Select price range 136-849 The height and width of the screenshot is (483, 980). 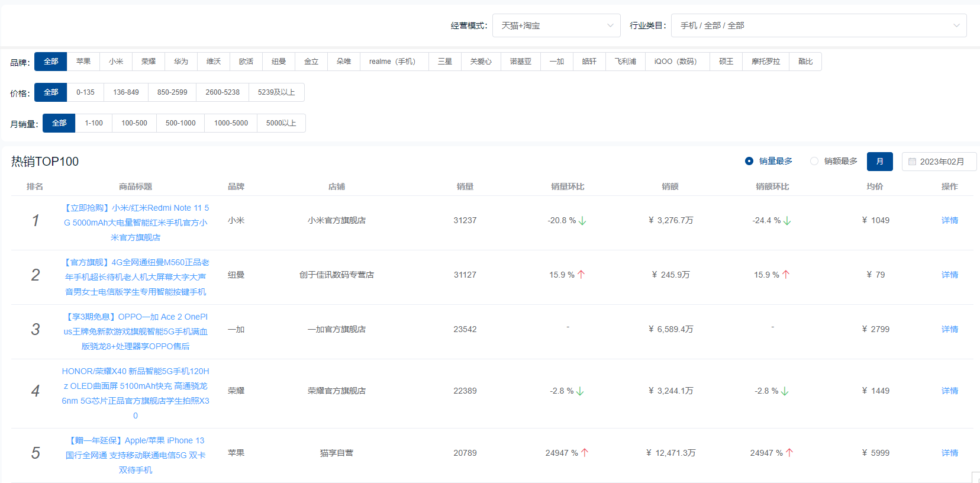tap(126, 92)
